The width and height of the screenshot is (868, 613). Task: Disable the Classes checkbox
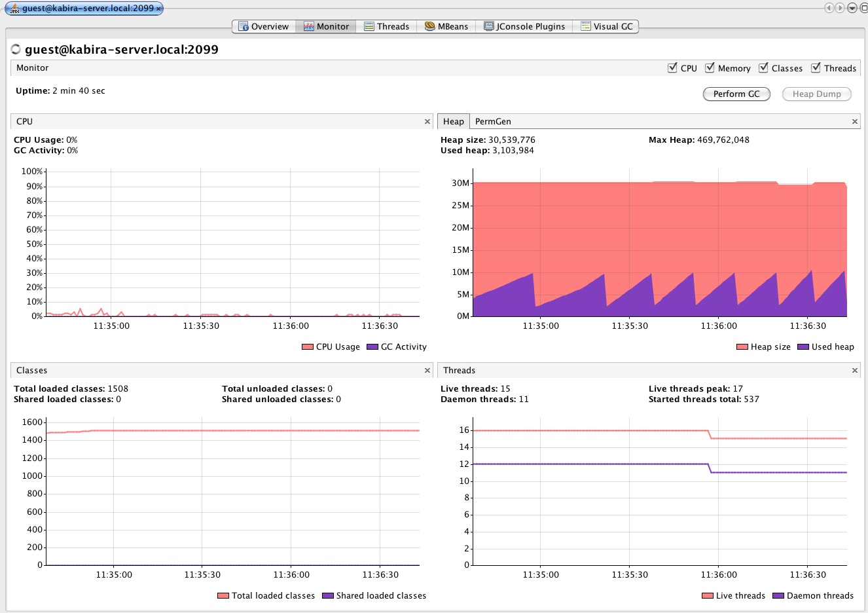763,68
